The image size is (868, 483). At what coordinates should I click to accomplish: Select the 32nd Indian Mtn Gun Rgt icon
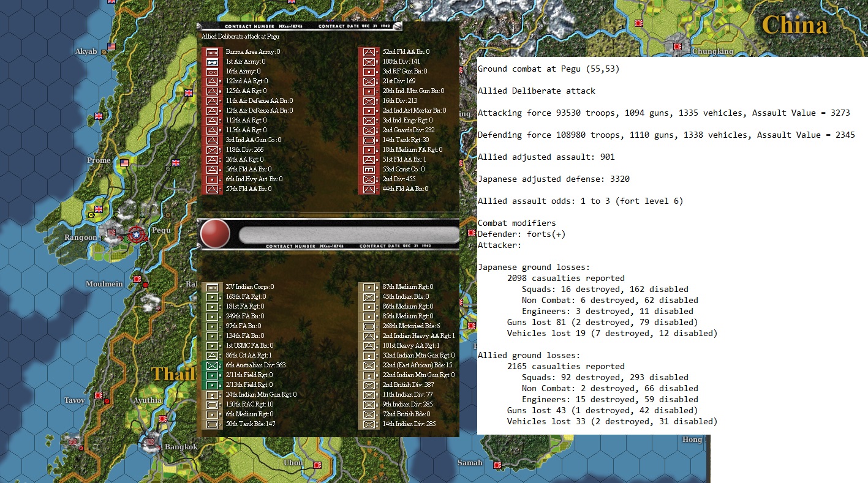(369, 356)
